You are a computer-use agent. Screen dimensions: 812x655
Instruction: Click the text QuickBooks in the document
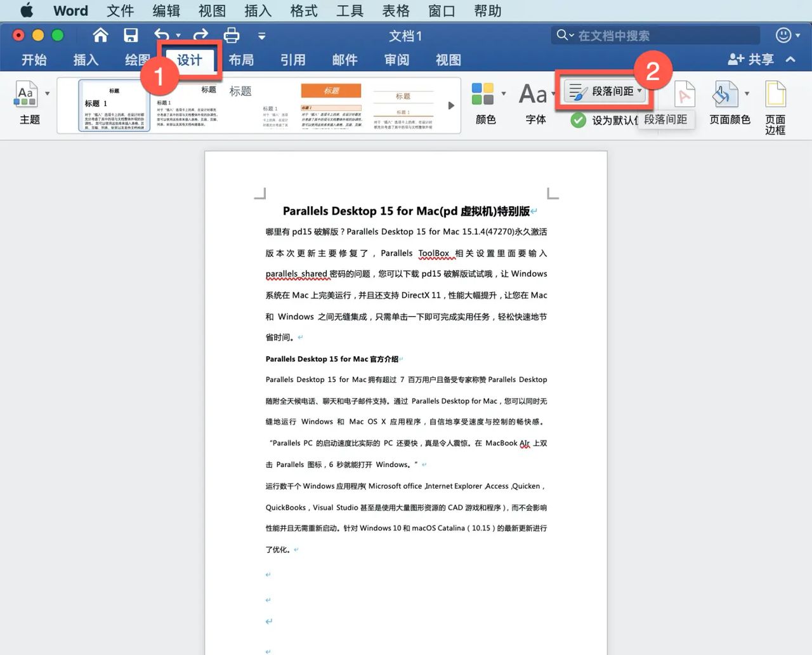pos(285,508)
